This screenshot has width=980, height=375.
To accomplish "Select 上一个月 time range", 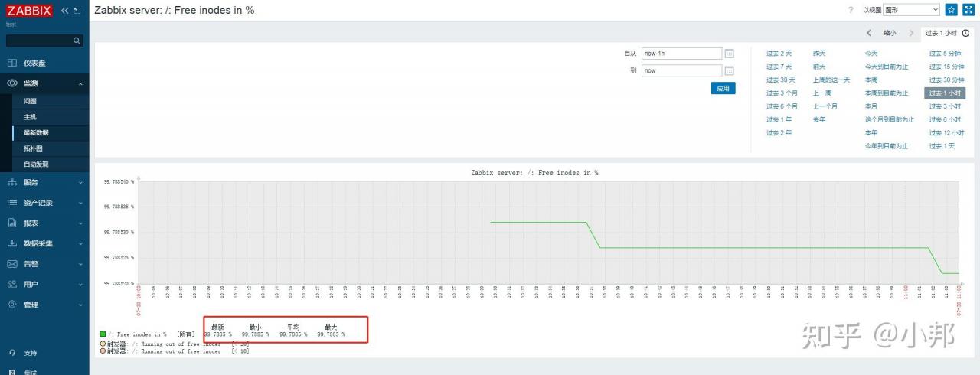I will (x=825, y=106).
